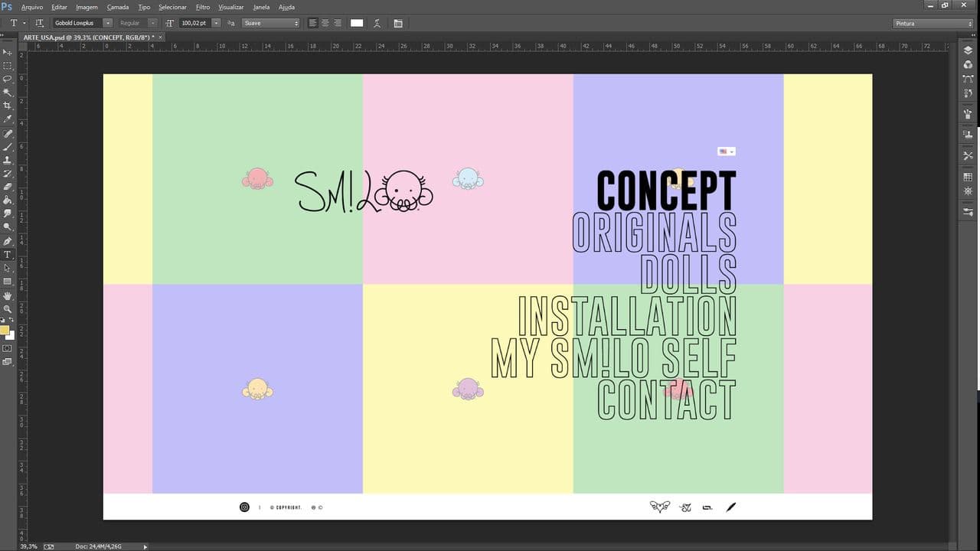
Task: Open the Filtro menu
Action: tap(203, 7)
